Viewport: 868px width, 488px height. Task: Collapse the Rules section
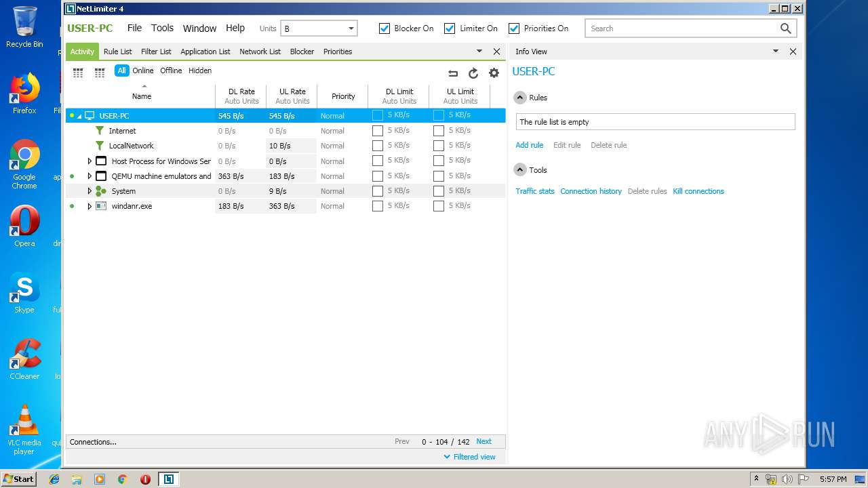tap(520, 98)
